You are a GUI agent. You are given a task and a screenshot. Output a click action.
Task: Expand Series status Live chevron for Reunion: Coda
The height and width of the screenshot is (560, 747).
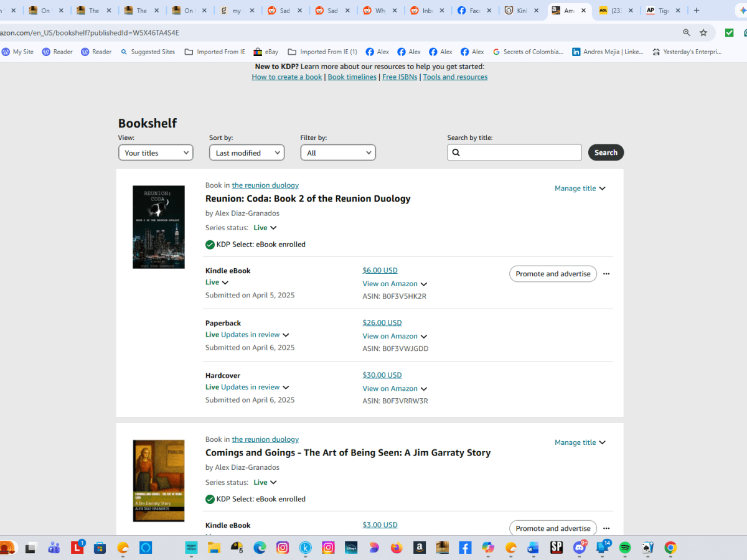[273, 228]
